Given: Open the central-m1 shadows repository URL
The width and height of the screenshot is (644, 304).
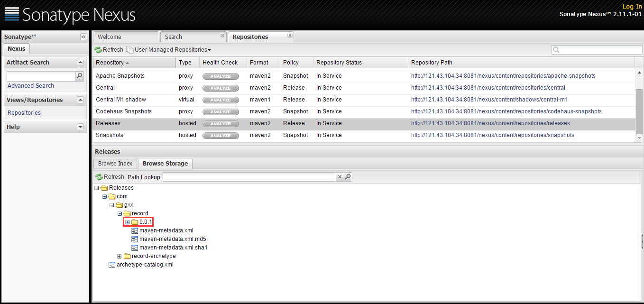Looking at the screenshot, I should coord(489,100).
